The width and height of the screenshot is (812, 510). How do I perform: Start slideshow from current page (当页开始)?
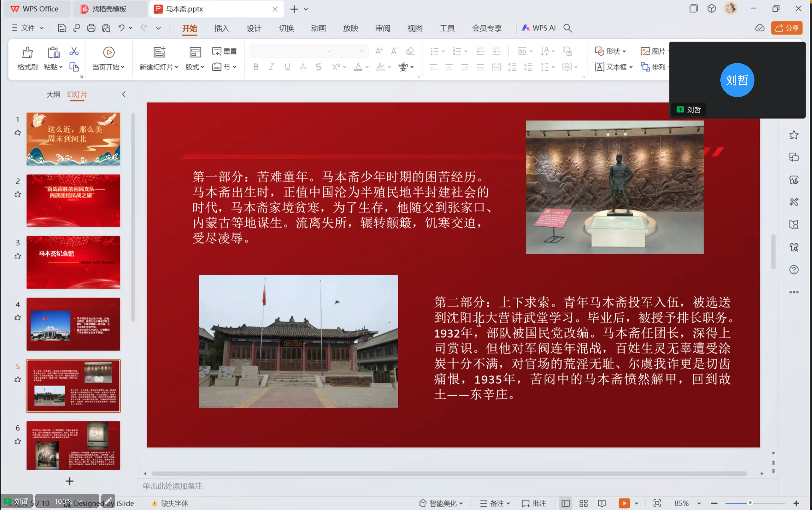tap(108, 58)
